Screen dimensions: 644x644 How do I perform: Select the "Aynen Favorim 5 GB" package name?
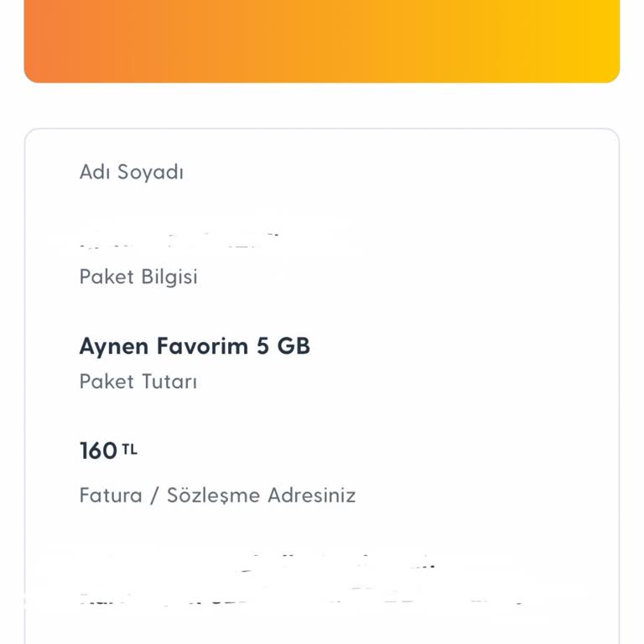[195, 346]
